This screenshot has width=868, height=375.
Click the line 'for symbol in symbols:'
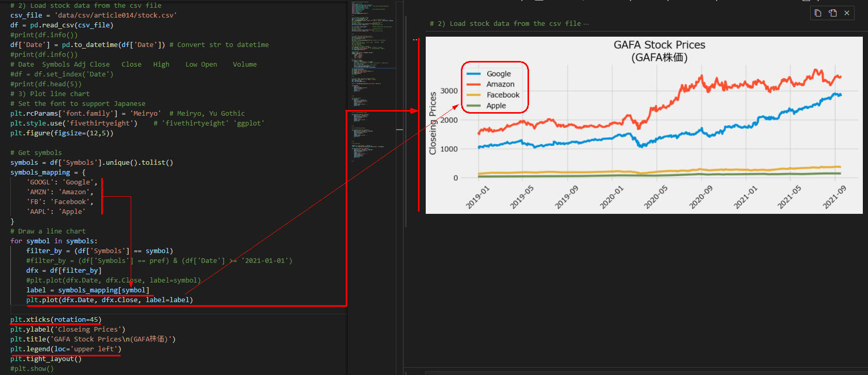tap(54, 241)
